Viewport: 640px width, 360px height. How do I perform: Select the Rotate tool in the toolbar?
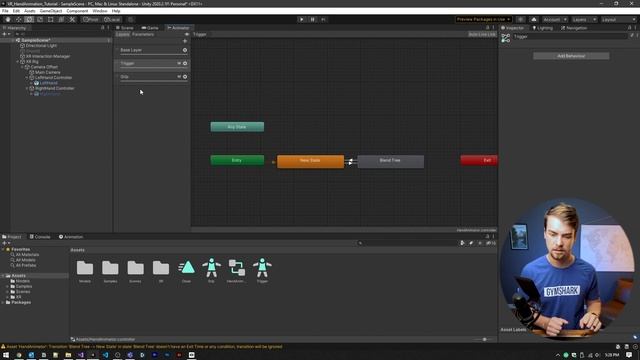(x=29, y=19)
